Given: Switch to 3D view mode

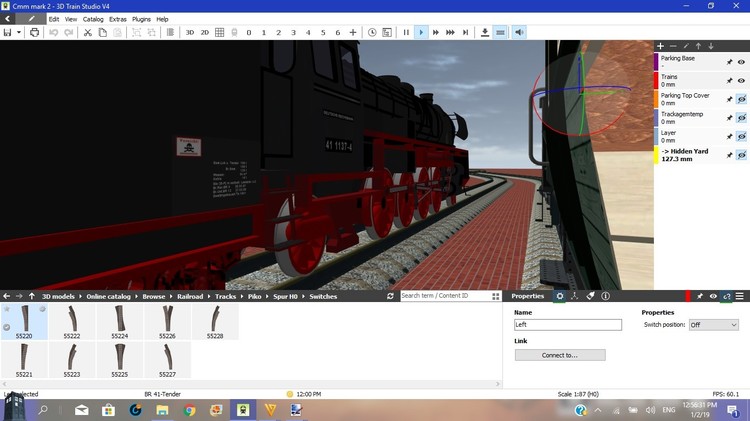Looking at the screenshot, I should click(x=189, y=33).
